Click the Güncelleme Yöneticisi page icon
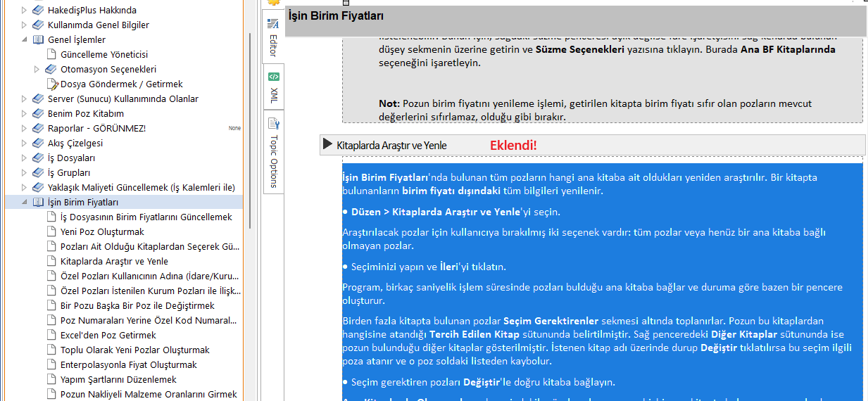 tap(51, 55)
